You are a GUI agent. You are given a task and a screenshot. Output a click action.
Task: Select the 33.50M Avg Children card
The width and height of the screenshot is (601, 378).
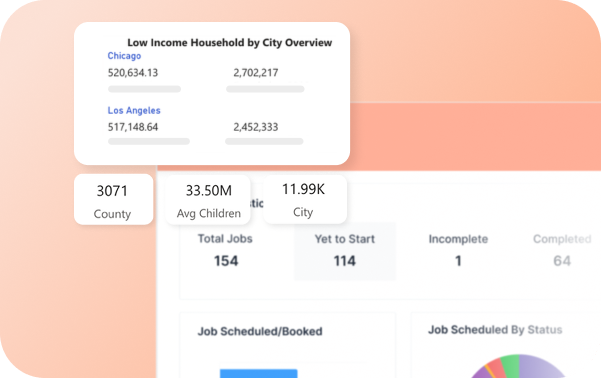[x=208, y=199]
